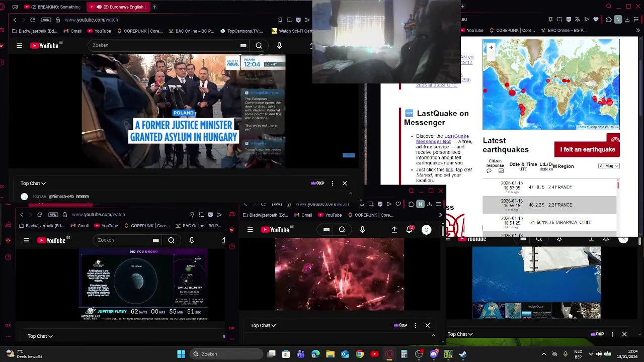Zoom in on the earthquake map
The width and height of the screenshot is (644, 362).
[491, 48]
